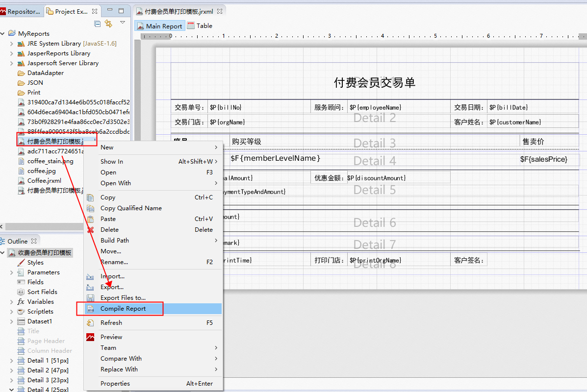Expand Variables node in Outline
Viewport: 587px width, 392px height.
click(12, 302)
